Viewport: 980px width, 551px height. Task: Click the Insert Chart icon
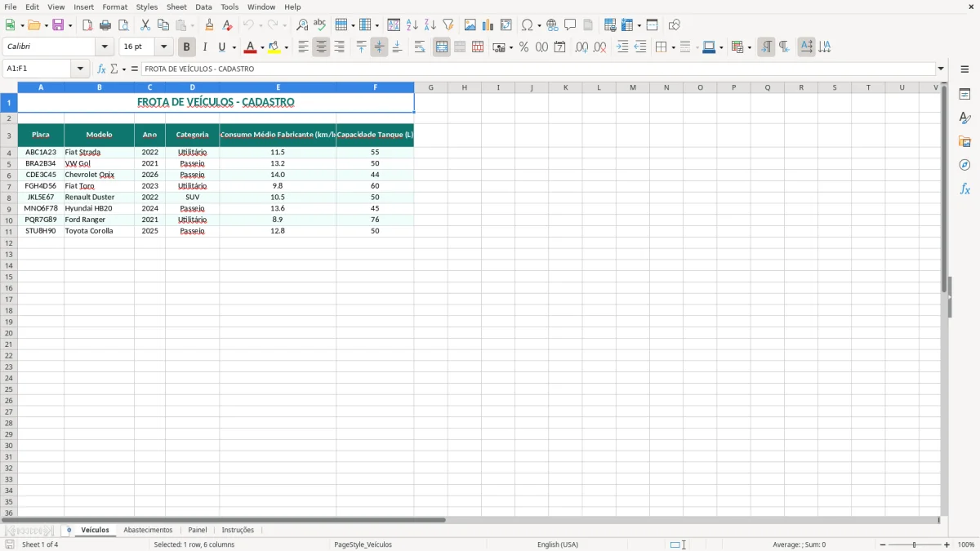point(488,25)
